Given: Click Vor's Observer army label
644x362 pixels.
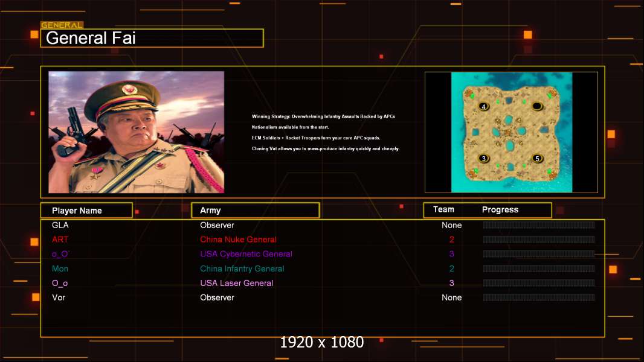Looking at the screenshot, I should tap(217, 297).
